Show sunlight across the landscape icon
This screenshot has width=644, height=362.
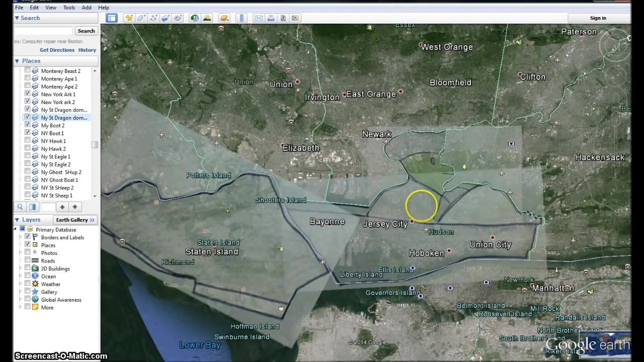tap(207, 18)
